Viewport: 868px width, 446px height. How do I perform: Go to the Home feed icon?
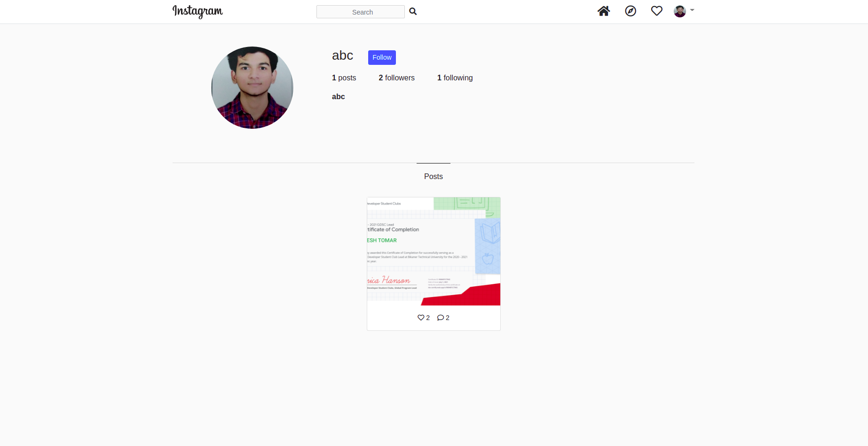603,11
